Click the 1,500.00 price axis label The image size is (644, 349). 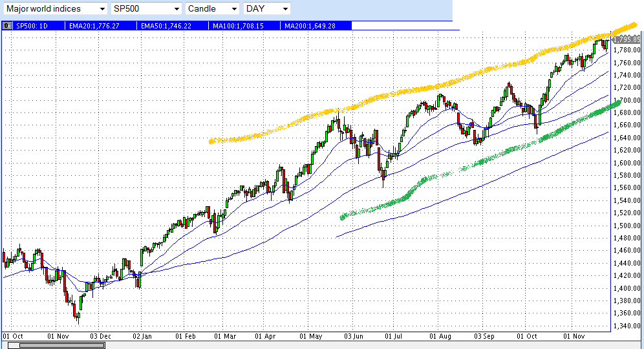pyautogui.click(x=627, y=226)
